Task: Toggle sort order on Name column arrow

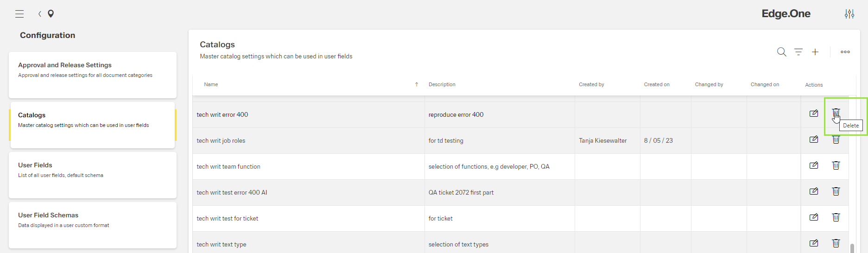Action: (x=416, y=84)
